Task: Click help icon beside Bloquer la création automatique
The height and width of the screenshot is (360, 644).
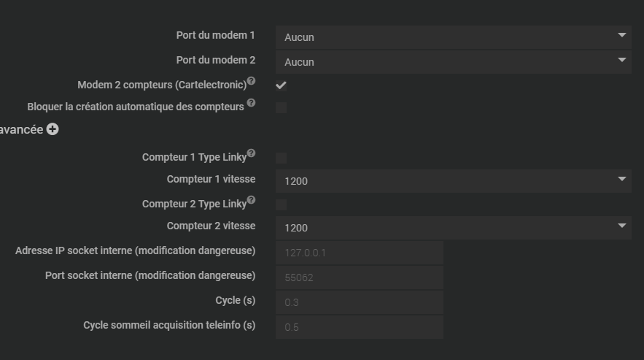Action: coord(251,103)
